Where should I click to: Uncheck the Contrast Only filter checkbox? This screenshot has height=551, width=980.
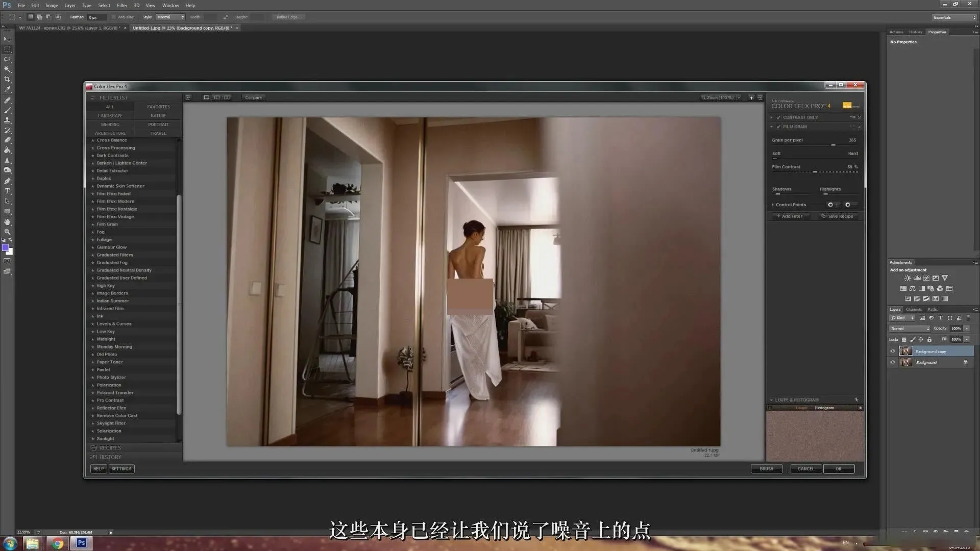pos(779,117)
